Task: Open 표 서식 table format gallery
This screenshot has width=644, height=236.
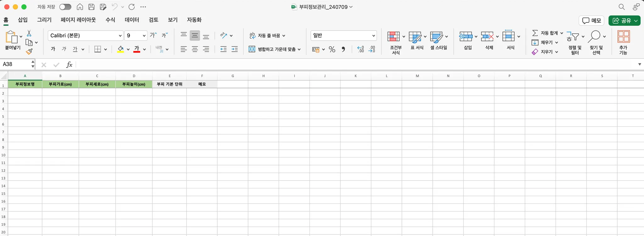Action: [417, 40]
